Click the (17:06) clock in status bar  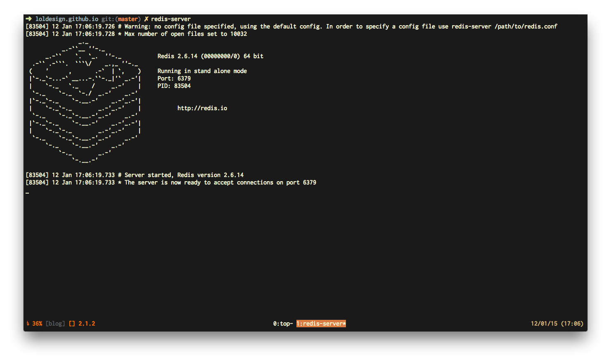(x=572, y=324)
